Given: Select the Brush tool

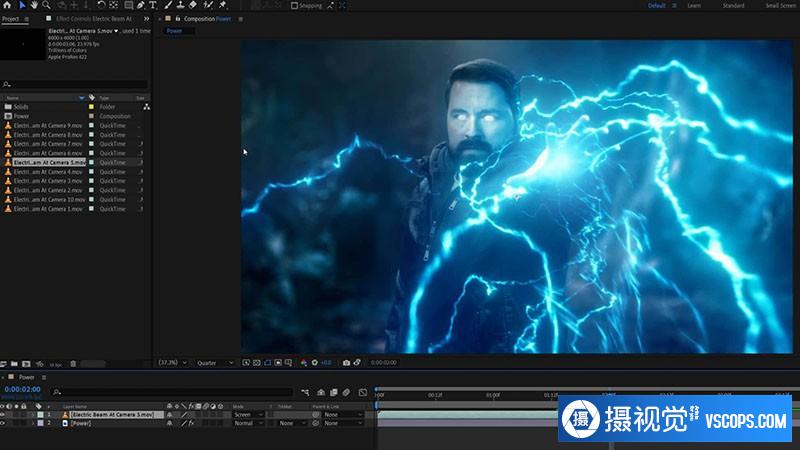Looking at the screenshot, I should [168, 5].
